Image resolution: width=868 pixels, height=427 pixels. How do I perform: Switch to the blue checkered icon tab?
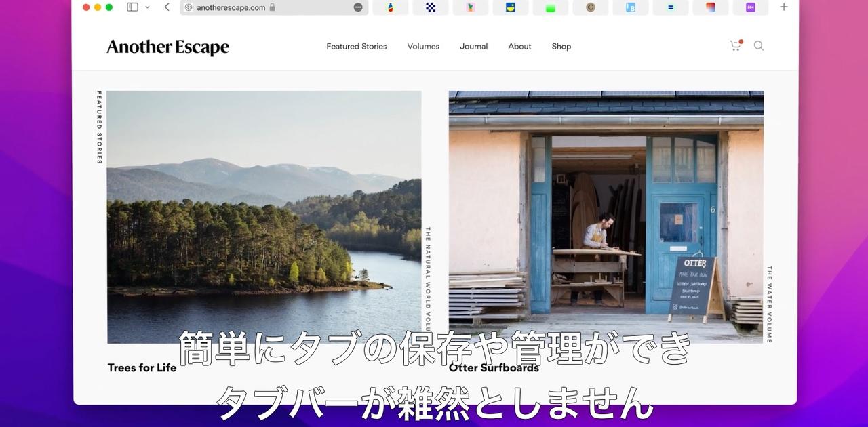(x=431, y=7)
